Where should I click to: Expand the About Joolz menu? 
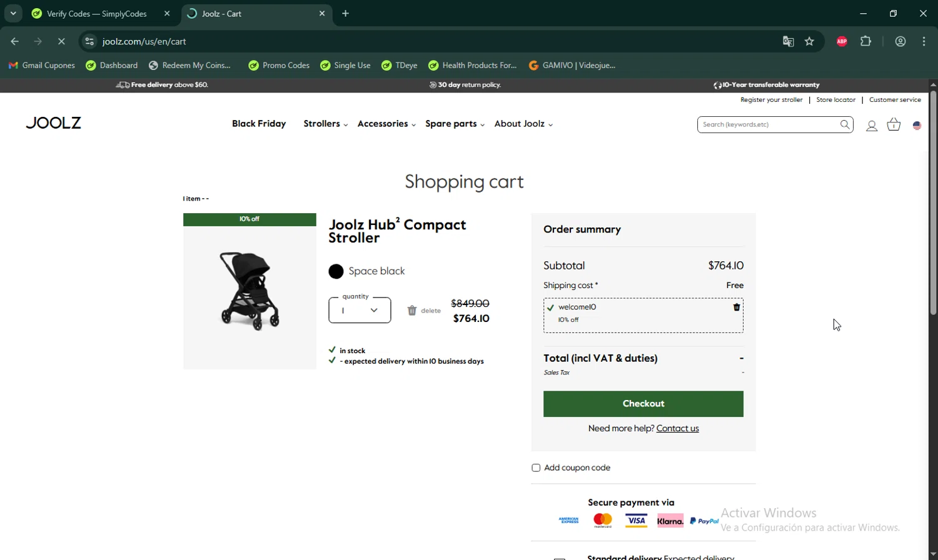523,124
